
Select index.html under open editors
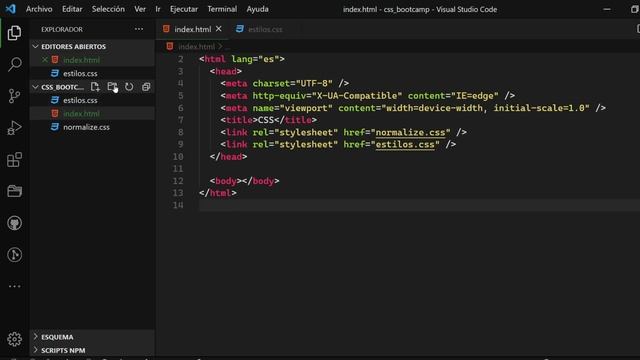pos(81,60)
